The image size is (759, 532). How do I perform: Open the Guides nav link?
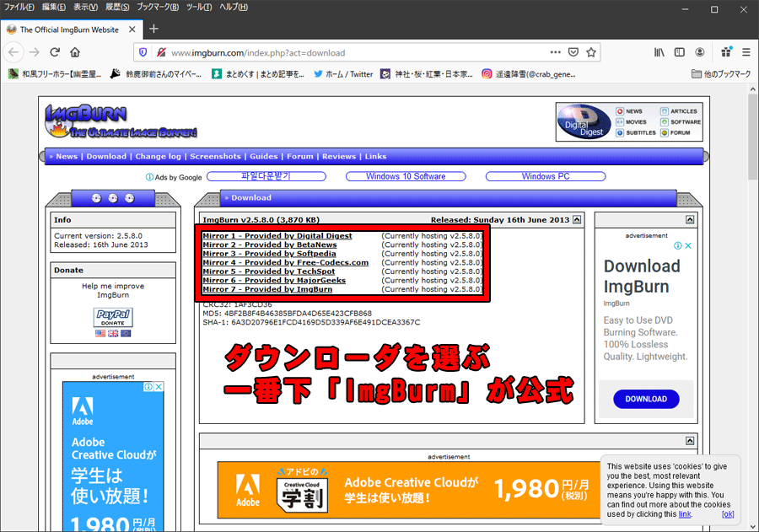point(263,156)
